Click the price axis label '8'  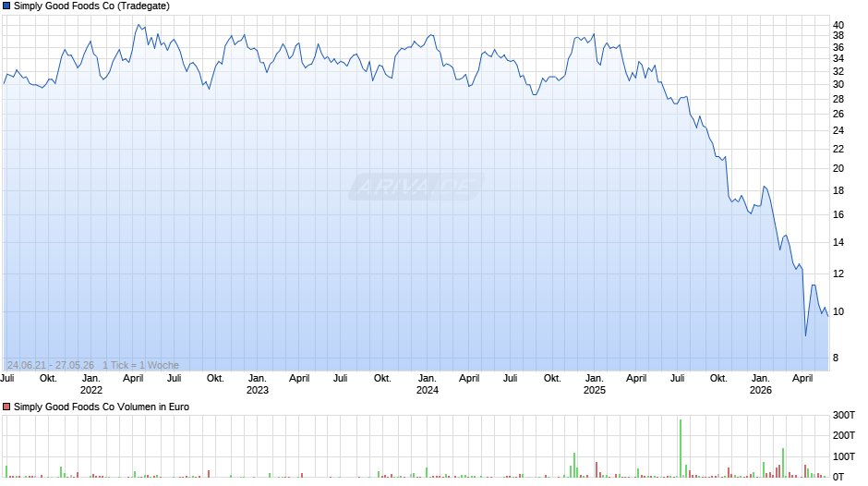[836, 358]
